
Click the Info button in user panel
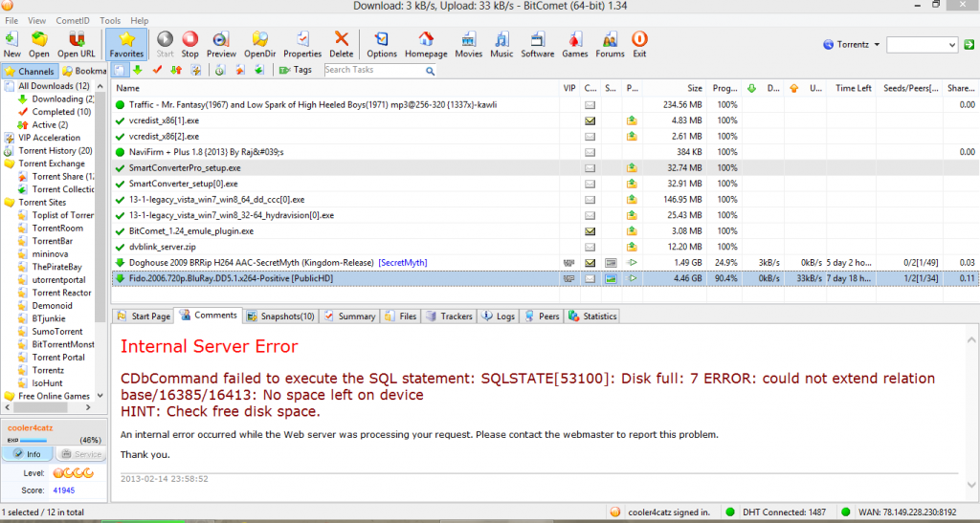(x=27, y=454)
